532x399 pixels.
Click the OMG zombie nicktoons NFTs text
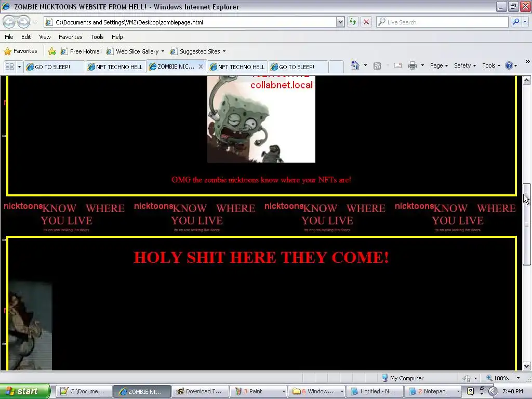pos(261,180)
